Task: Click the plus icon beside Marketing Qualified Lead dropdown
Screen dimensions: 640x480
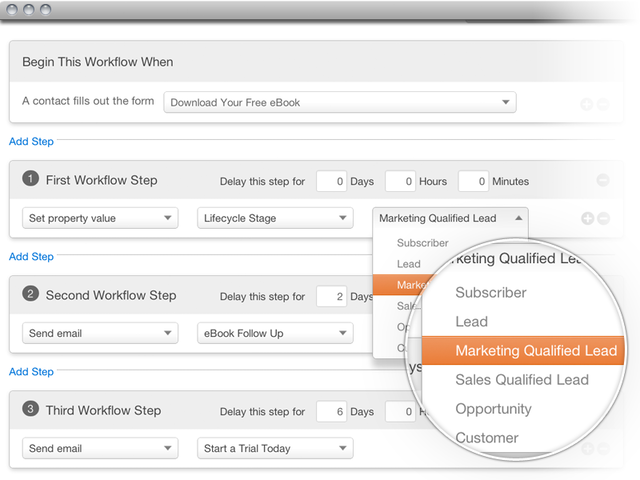Action: (x=587, y=218)
